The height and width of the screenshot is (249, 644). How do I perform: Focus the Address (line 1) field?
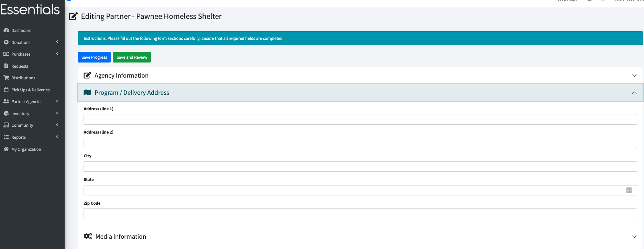pyautogui.click(x=360, y=120)
